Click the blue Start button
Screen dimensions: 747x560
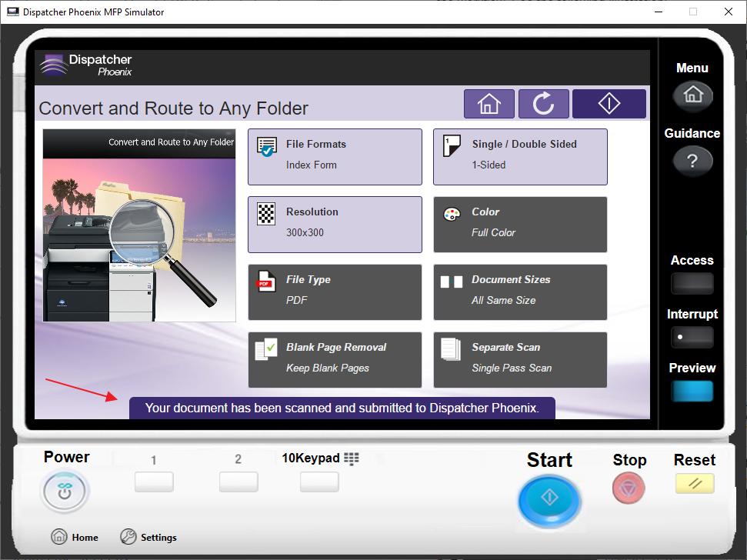[x=549, y=500]
